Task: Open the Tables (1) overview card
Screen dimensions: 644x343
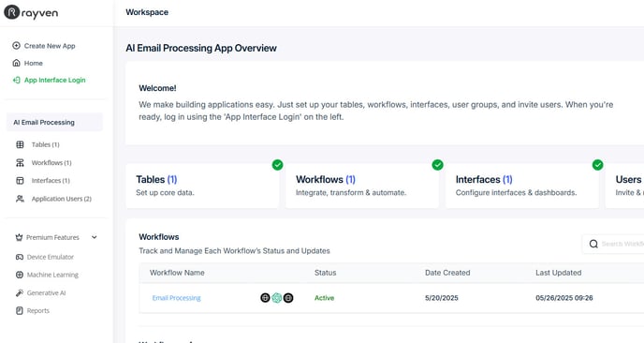Action: click(202, 186)
